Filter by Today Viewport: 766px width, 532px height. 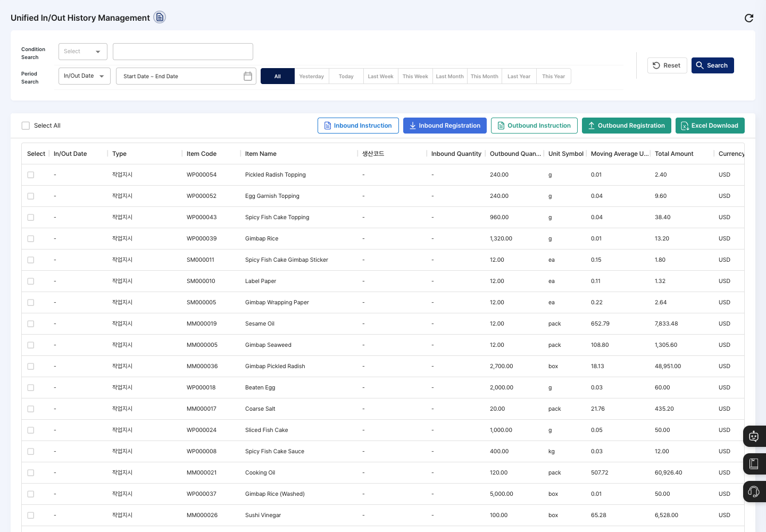coord(346,76)
